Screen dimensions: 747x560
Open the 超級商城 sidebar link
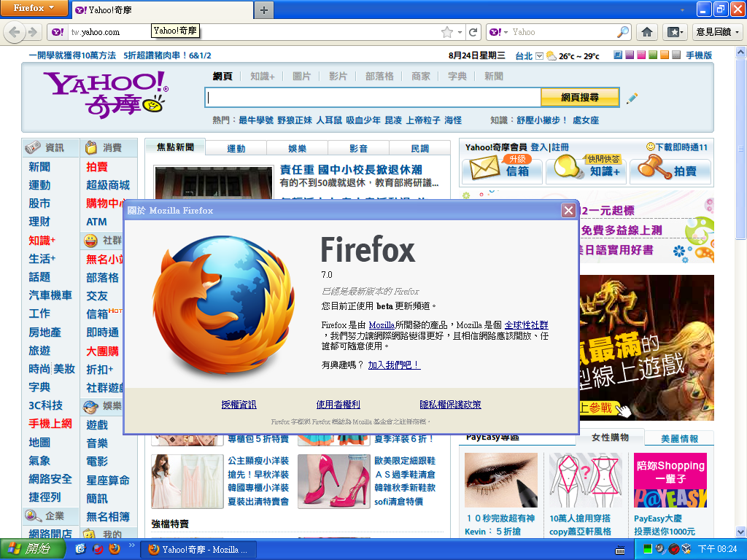(x=108, y=184)
